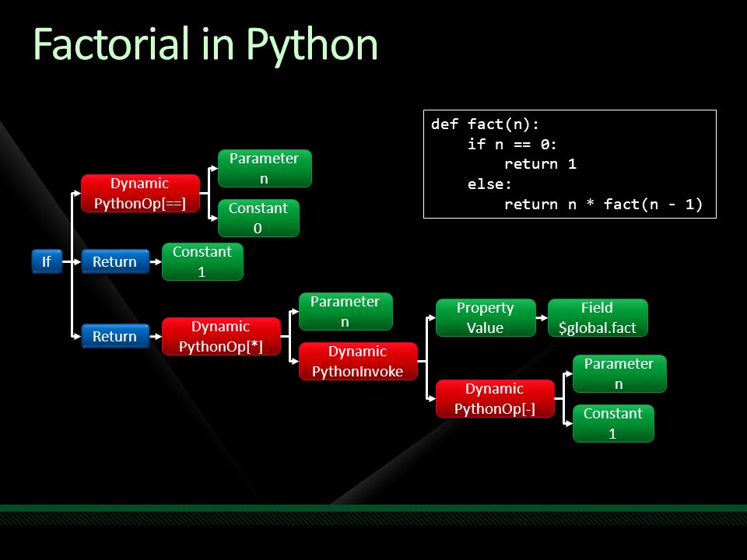Click the Dynamic PythonOp[-] node
This screenshot has width=747, height=560.
pos(495,398)
